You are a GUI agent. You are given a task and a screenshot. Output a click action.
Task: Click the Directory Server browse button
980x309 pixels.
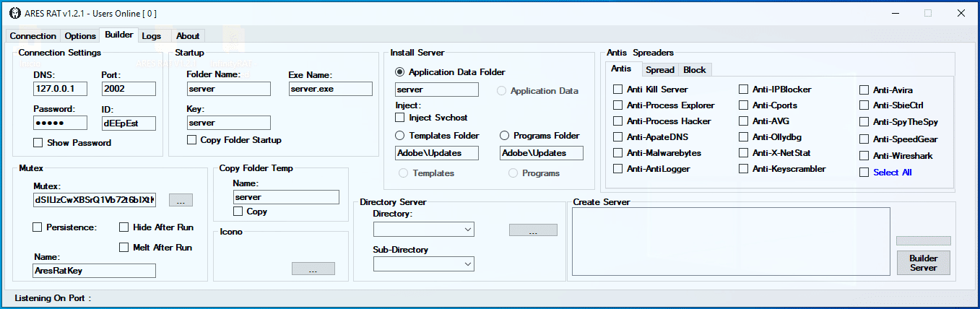(533, 230)
